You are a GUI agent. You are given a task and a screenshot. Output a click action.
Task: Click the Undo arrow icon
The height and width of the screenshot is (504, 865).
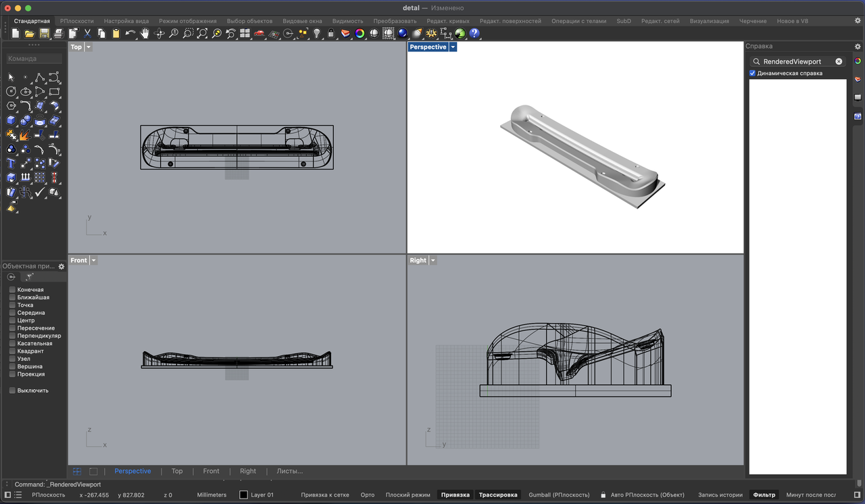click(130, 33)
